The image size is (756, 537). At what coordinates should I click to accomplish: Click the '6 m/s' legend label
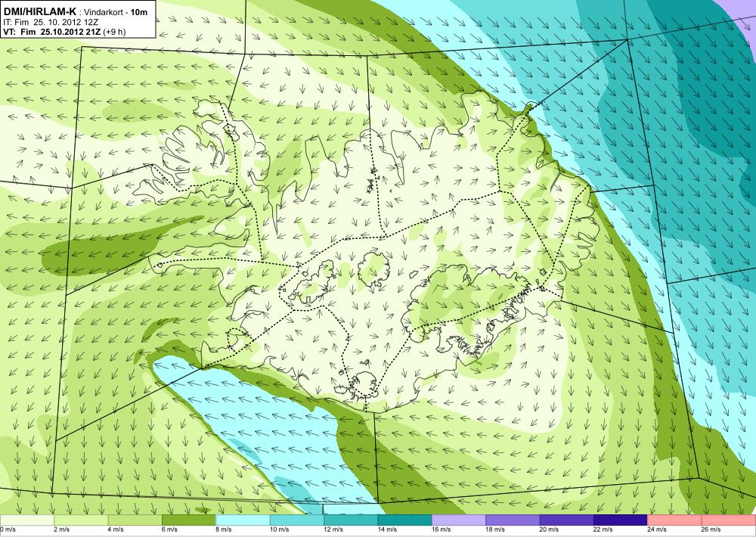point(169,529)
